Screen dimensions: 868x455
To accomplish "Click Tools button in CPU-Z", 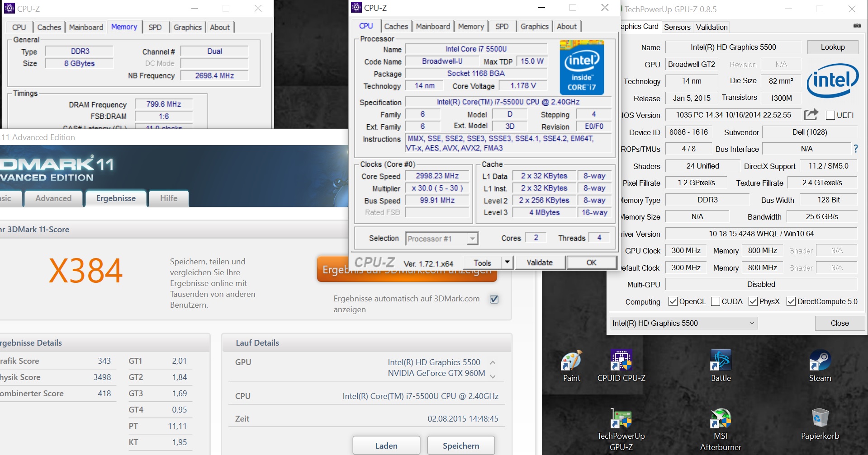I will (x=482, y=262).
